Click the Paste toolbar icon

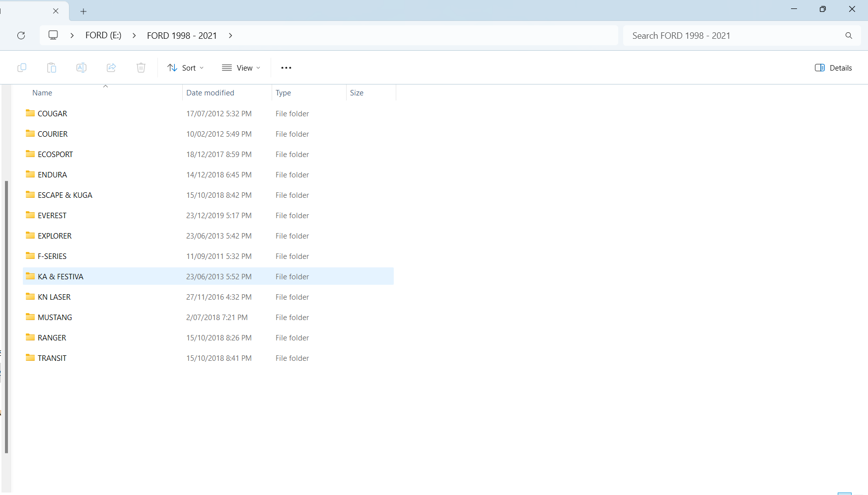click(x=52, y=68)
